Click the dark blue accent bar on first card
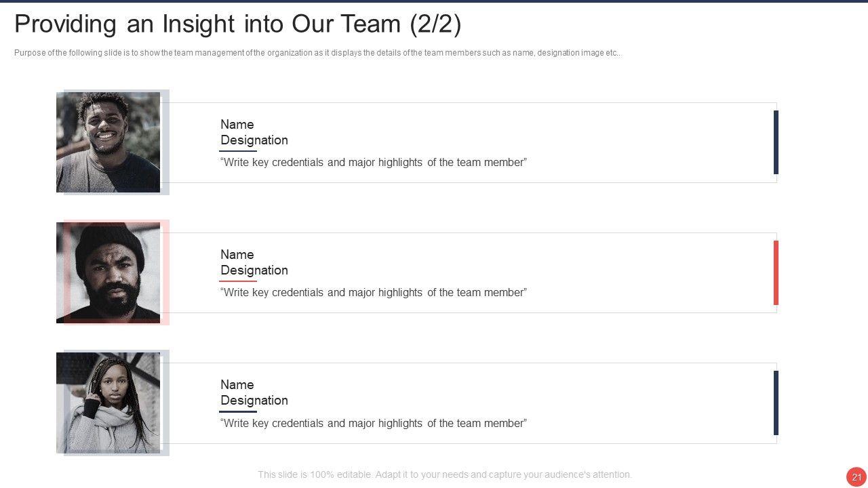Image resolution: width=868 pixels, height=488 pixels. pyautogui.click(x=776, y=142)
